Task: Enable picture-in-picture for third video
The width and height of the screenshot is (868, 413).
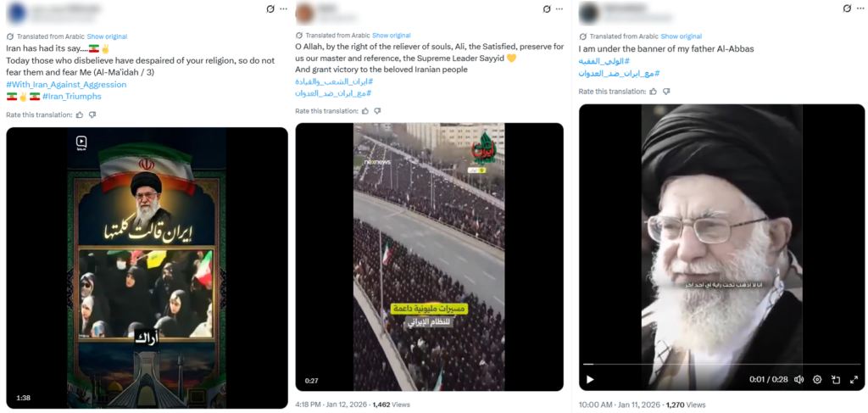Action: 836,380
